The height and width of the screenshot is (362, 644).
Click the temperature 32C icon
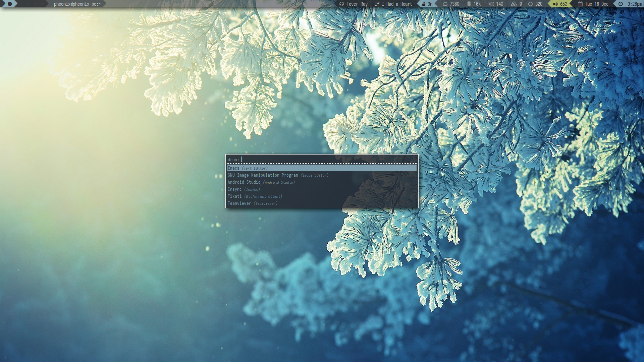coord(530,4)
